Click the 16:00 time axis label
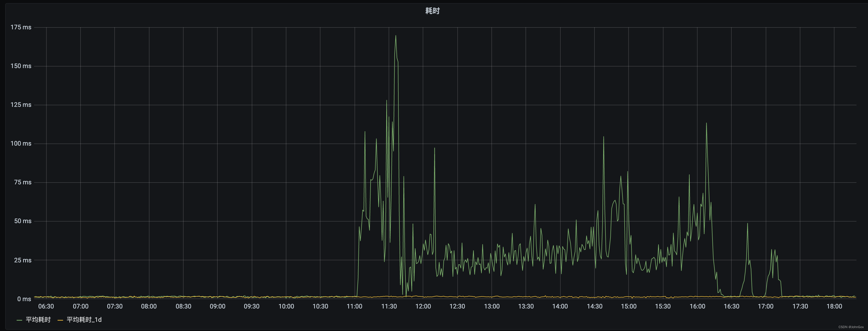This screenshot has width=868, height=331. point(697,306)
